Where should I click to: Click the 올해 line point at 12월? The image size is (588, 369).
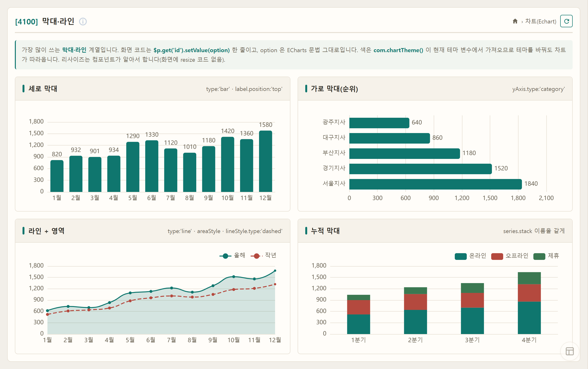click(x=275, y=271)
